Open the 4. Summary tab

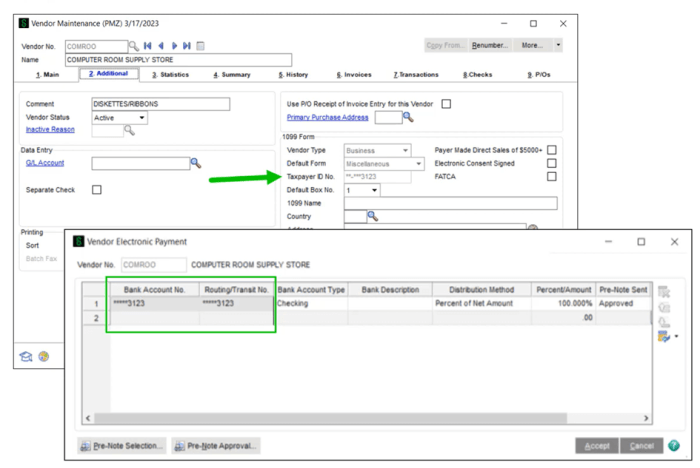232,75
